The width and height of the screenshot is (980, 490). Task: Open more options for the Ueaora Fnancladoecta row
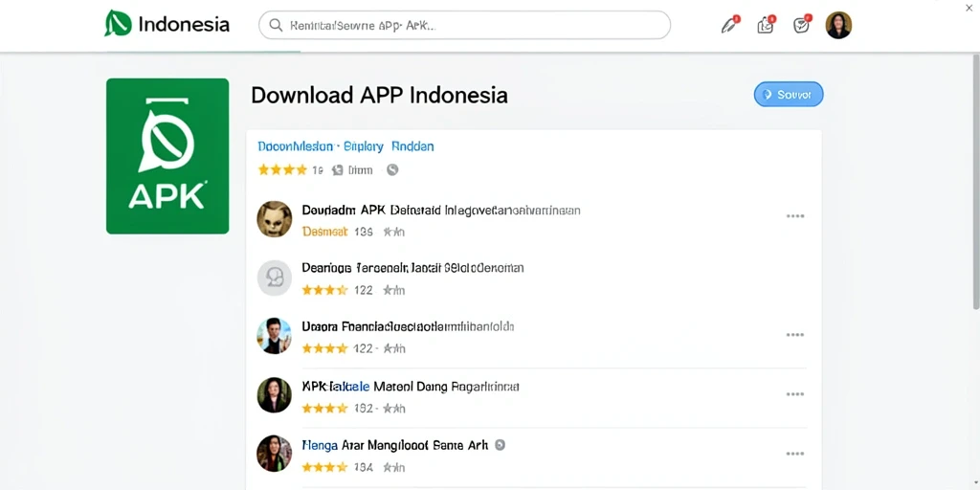coord(795,335)
